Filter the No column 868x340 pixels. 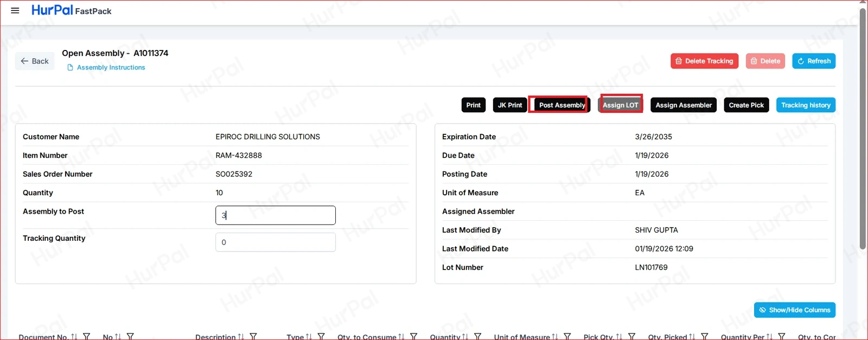130,337
